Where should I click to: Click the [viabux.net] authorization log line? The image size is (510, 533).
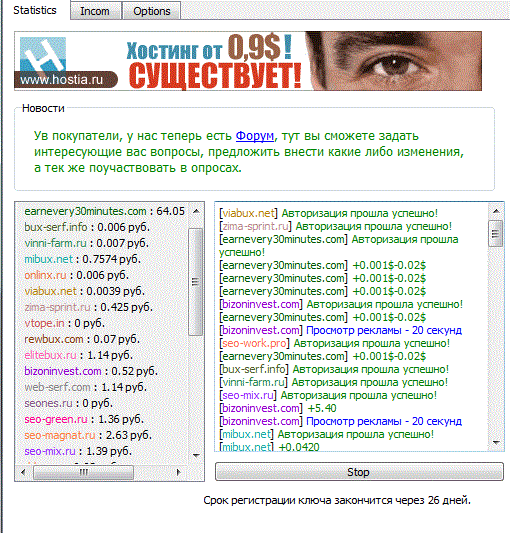(x=328, y=213)
